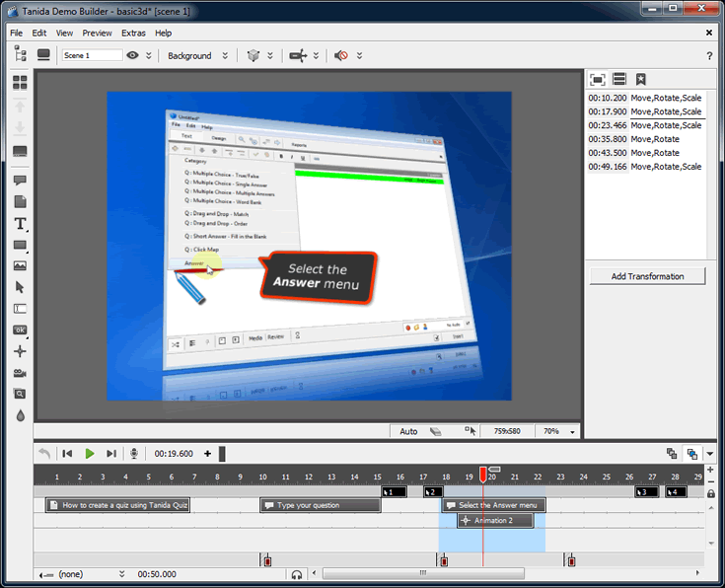Select the image insert tool
Viewport: 725px width, 588px height.
20,265
